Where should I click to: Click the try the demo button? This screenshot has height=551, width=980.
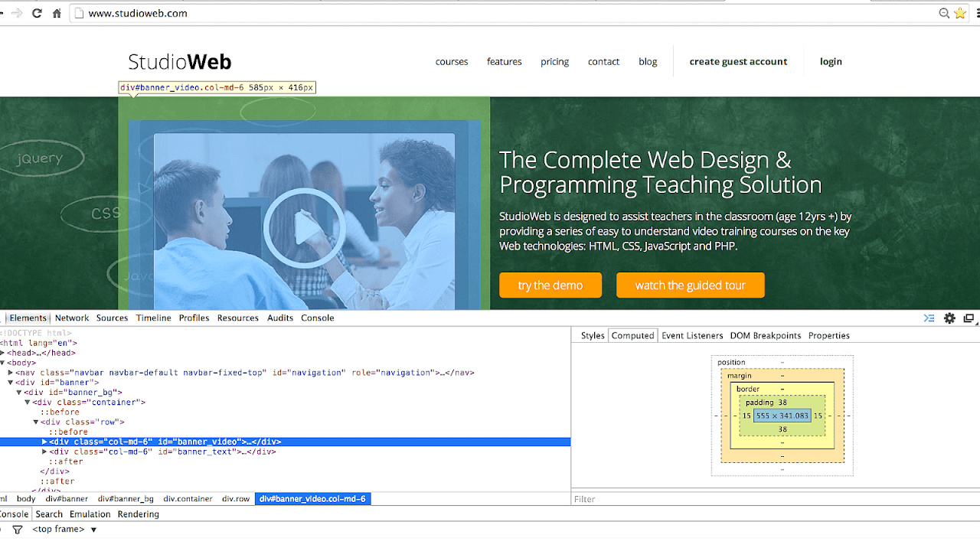tap(550, 285)
